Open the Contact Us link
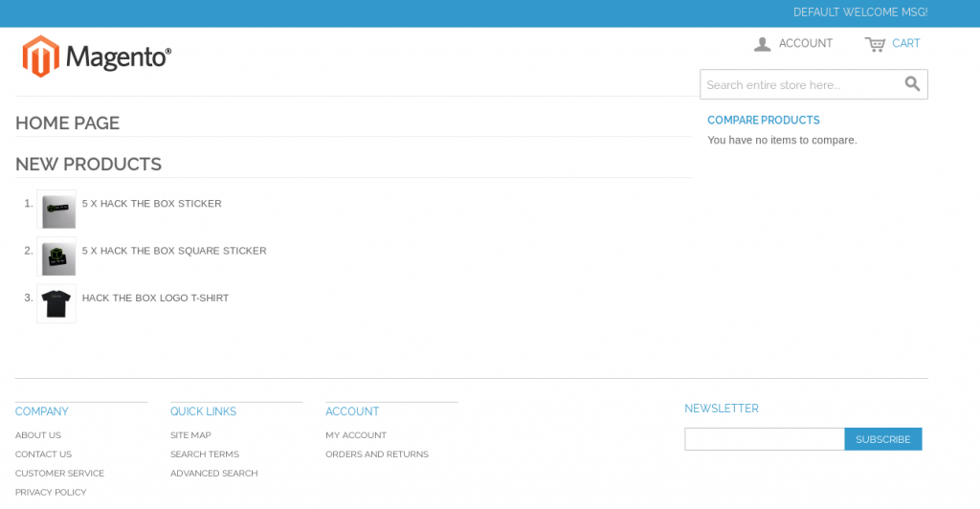 pyautogui.click(x=44, y=454)
